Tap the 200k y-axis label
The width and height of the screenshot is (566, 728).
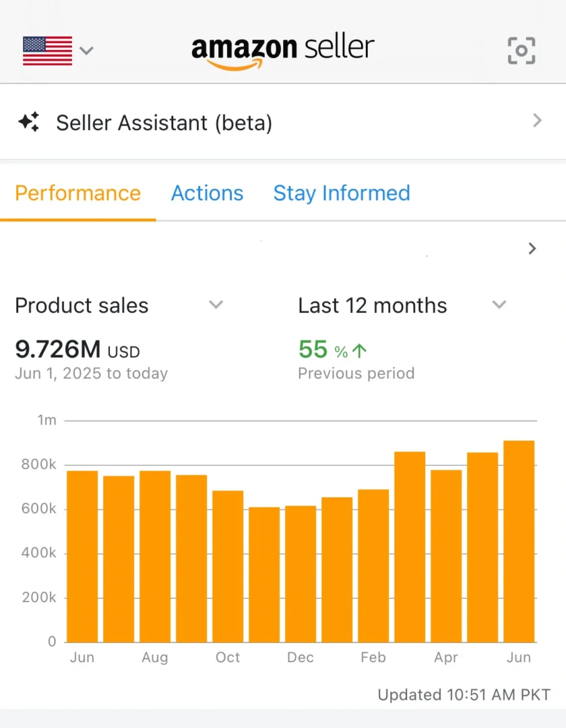coord(39,597)
